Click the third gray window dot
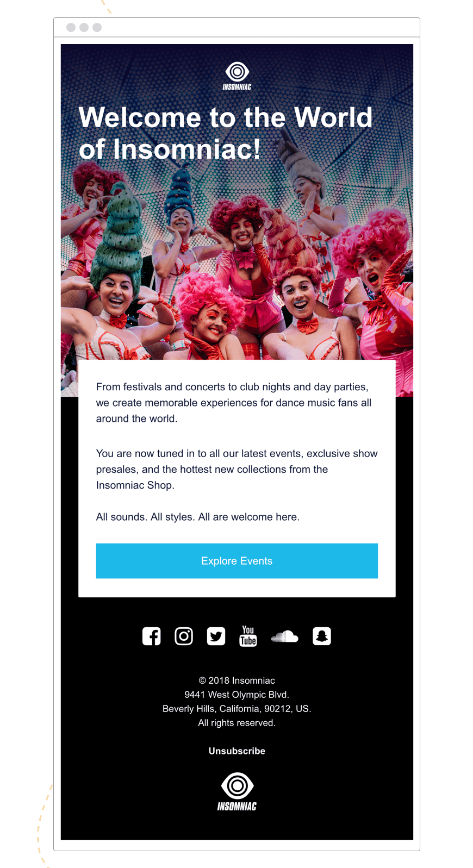This screenshot has height=868, width=473. [x=97, y=27]
